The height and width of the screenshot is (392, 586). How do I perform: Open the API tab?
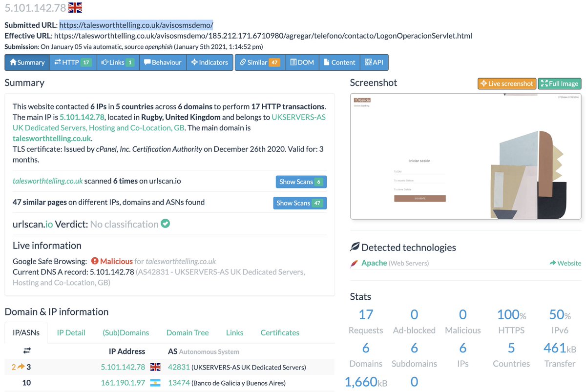tap(374, 62)
